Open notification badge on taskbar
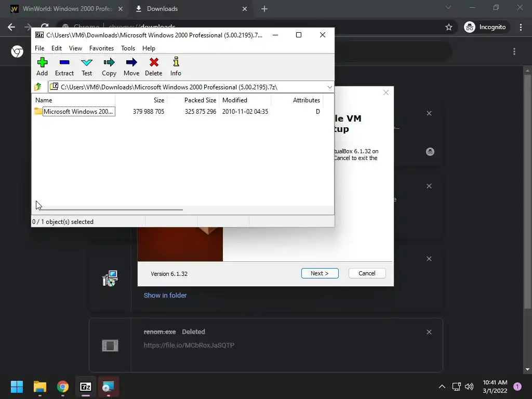This screenshot has height=399, width=532. pos(517,387)
